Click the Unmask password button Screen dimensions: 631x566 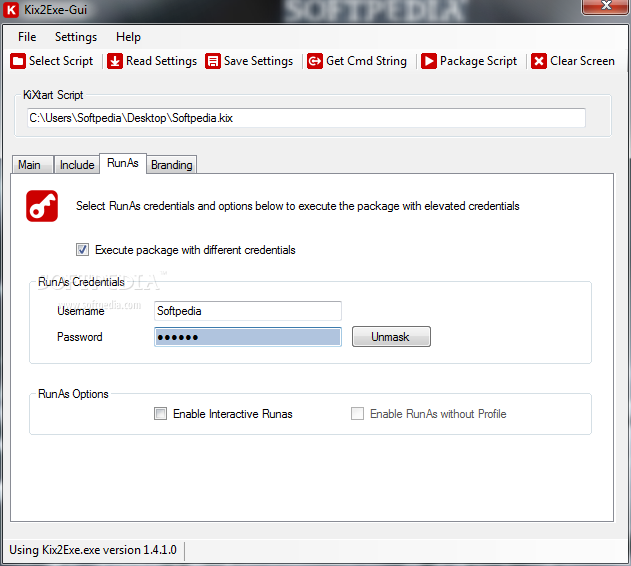click(x=391, y=337)
